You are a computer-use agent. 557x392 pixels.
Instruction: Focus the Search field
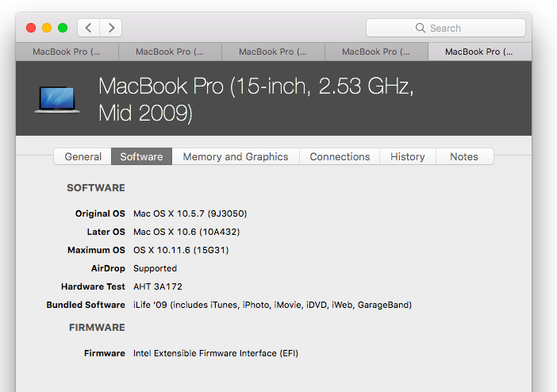(x=446, y=28)
